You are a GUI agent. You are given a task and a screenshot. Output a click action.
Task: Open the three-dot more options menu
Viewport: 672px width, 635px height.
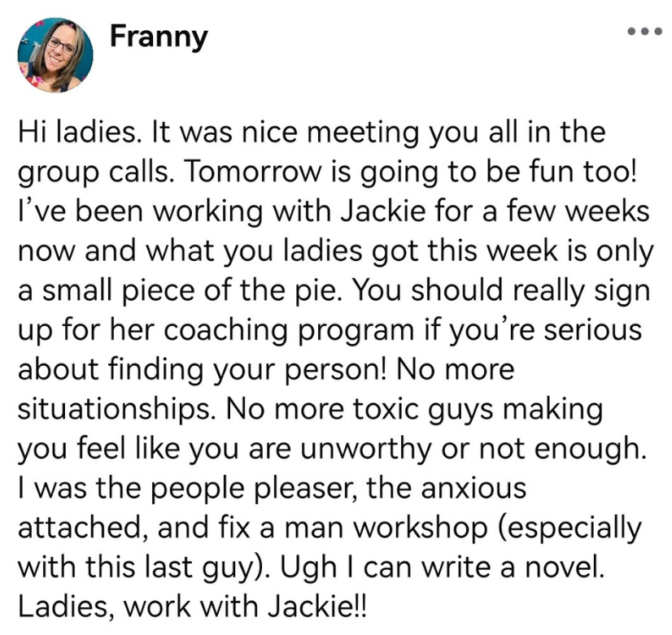642,33
